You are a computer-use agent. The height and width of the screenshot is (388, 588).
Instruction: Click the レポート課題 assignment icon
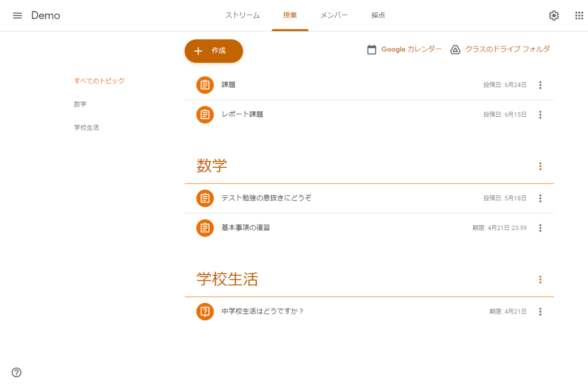(x=205, y=114)
